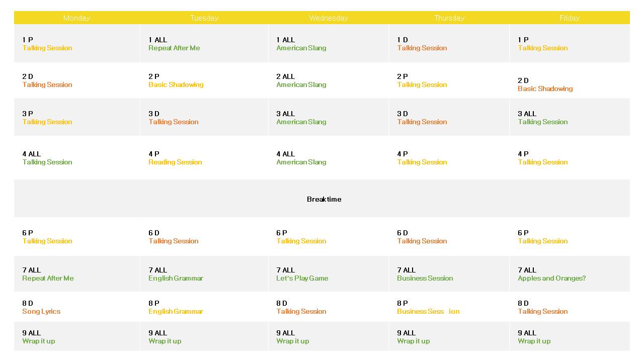The height and width of the screenshot is (362, 644).
Task: Click Tuesday period 8 English Grammar
Action: [175, 311]
